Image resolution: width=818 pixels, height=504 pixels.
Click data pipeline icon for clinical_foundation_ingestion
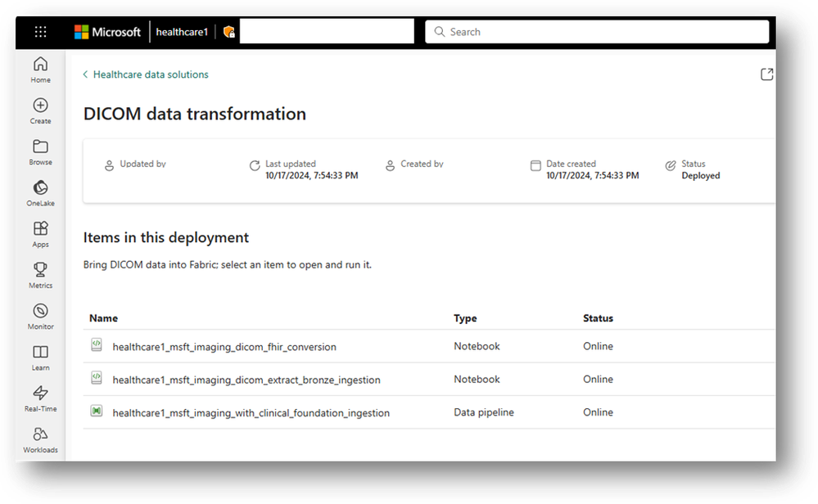pos(97,411)
